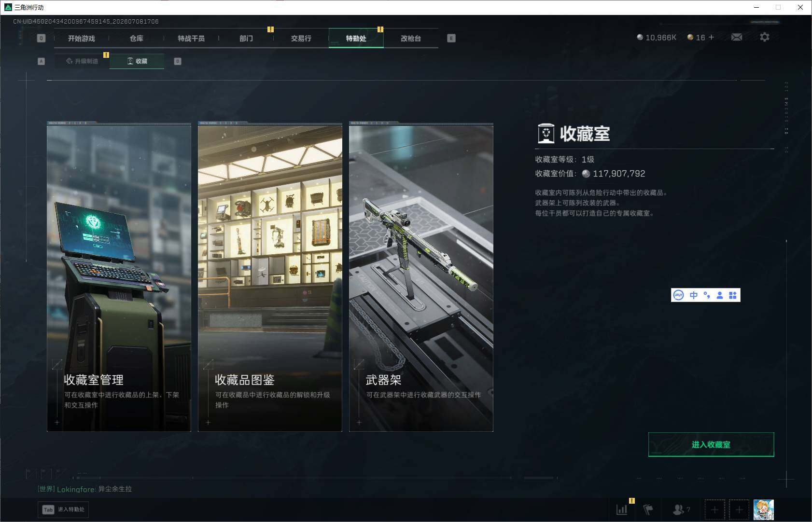The height and width of the screenshot is (522, 812).
Task: Open the mail envelope icon
Action: [x=737, y=37]
